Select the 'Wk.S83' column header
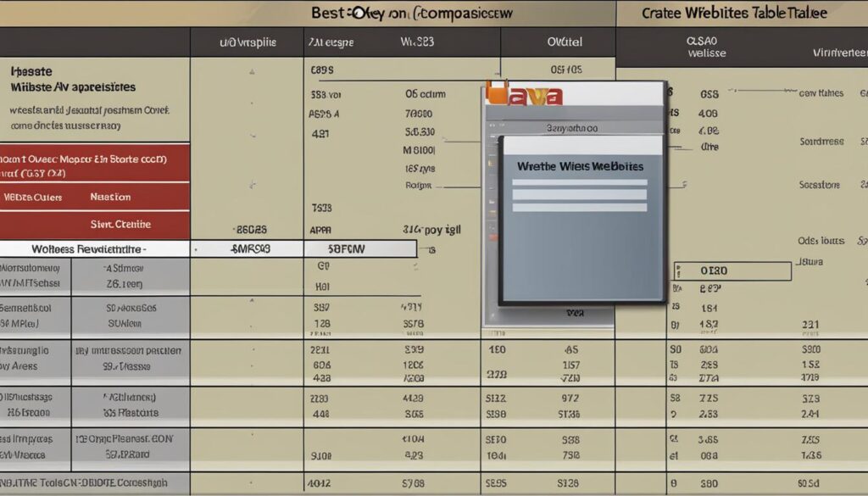The height and width of the screenshot is (496, 868). [417, 42]
